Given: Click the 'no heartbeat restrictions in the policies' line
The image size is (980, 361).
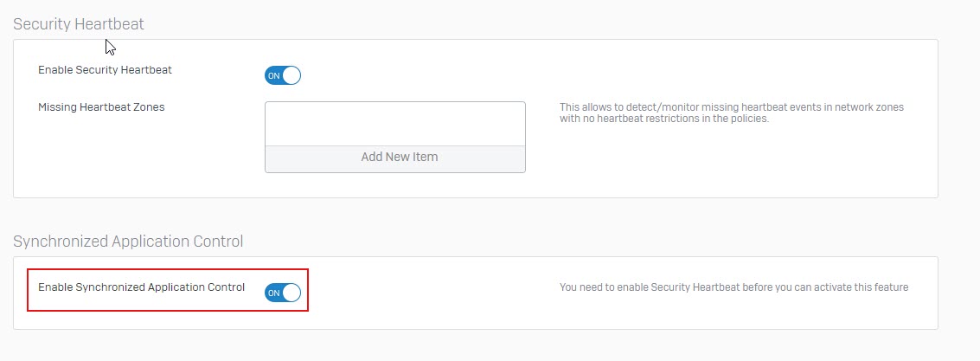Looking at the screenshot, I should tap(663, 119).
